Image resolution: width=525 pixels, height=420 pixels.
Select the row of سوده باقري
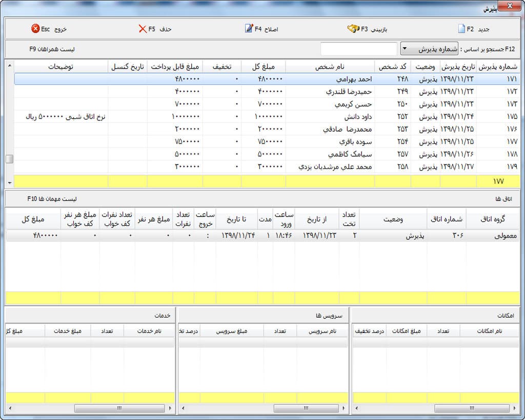[x=267, y=141]
